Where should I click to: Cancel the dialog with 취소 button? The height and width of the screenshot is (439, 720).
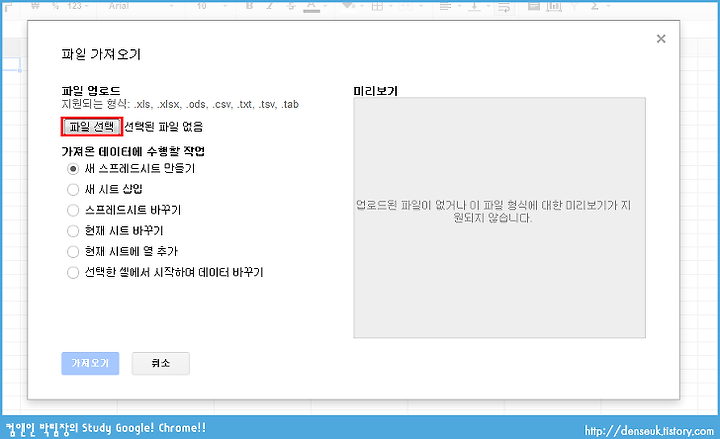pos(161,363)
